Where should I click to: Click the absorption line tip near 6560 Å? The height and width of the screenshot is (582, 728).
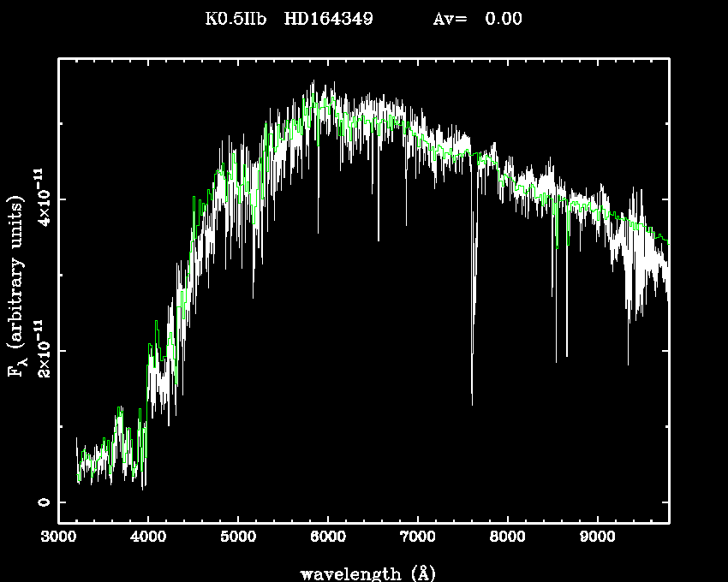click(378, 240)
